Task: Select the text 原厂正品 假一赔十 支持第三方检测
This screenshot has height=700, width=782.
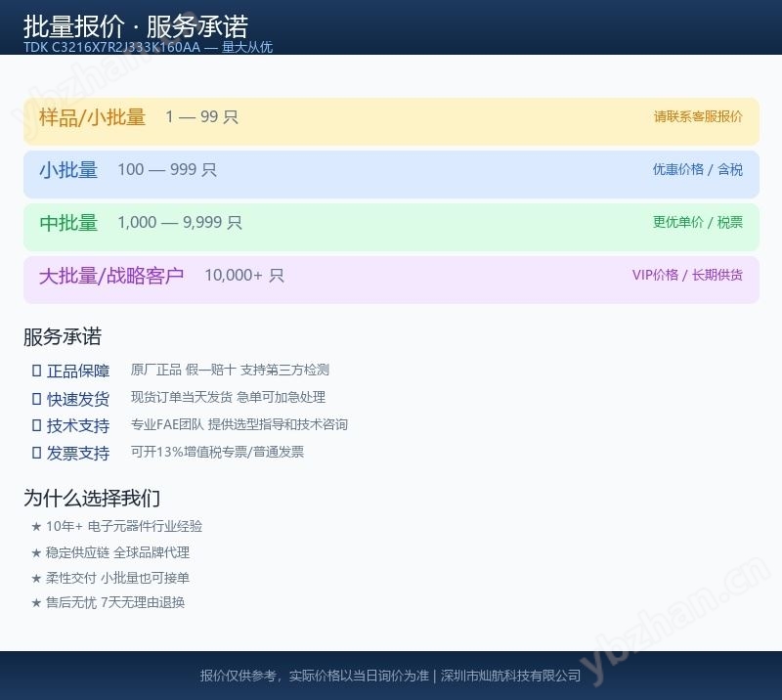Action: point(230,370)
